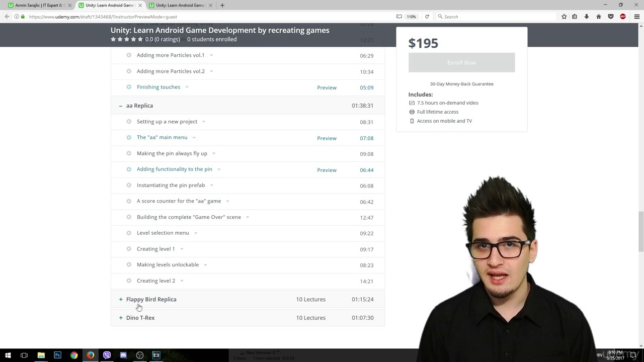
Task: Close the rightmost Unity course tab
Action: [x=210, y=5]
